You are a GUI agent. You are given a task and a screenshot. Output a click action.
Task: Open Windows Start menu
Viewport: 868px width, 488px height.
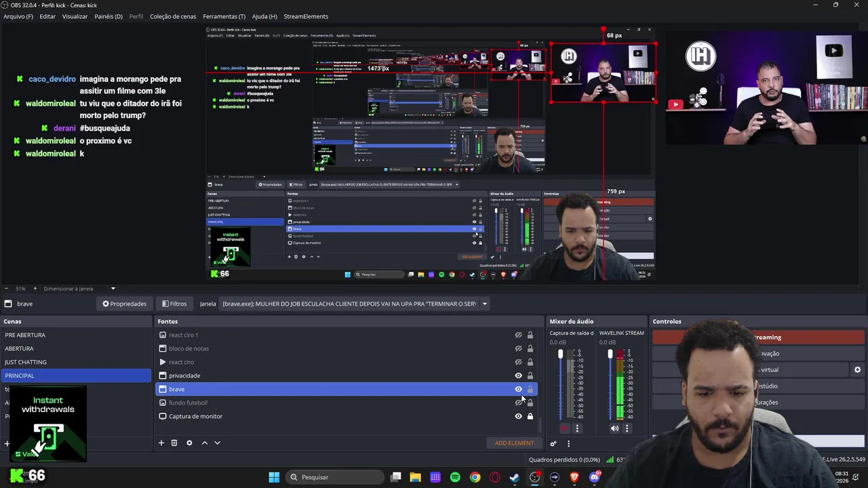(x=274, y=477)
